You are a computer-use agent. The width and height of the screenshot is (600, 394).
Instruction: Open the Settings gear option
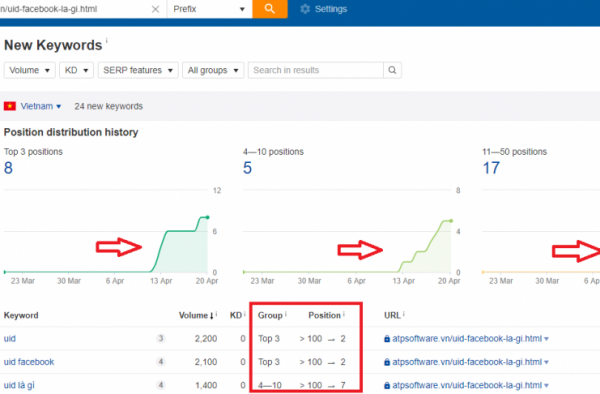click(x=324, y=9)
